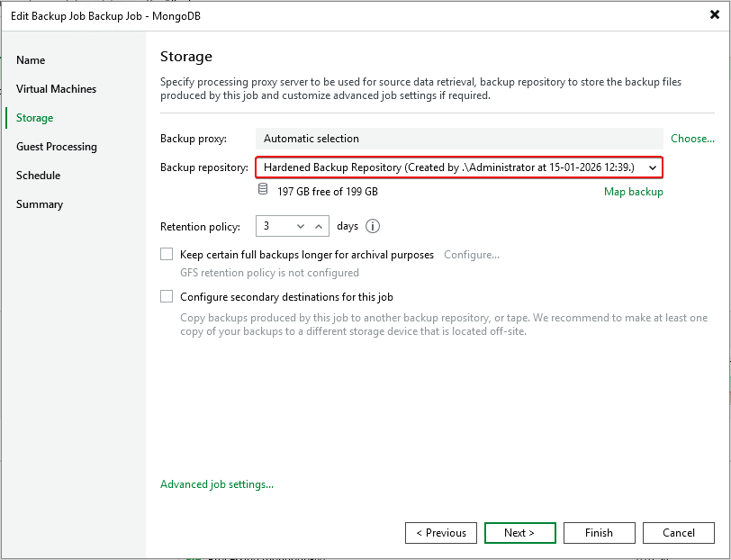This screenshot has width=731, height=560.
Task: Open the Backup repository dropdown
Action: (653, 167)
